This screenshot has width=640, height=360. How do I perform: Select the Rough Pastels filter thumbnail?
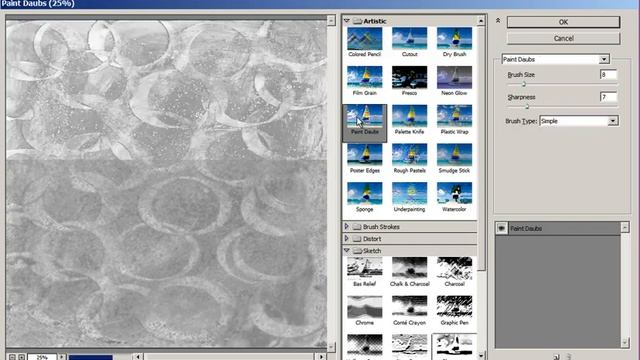pyautogui.click(x=409, y=155)
